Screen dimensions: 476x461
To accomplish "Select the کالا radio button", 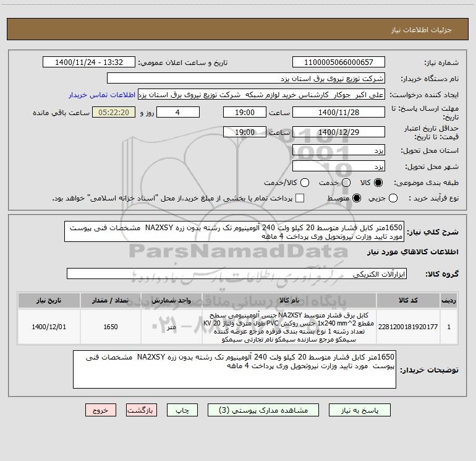I will tap(378, 183).
